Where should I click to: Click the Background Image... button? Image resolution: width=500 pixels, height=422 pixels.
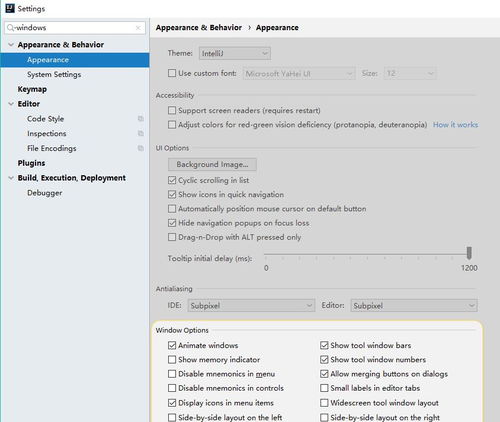[212, 164]
